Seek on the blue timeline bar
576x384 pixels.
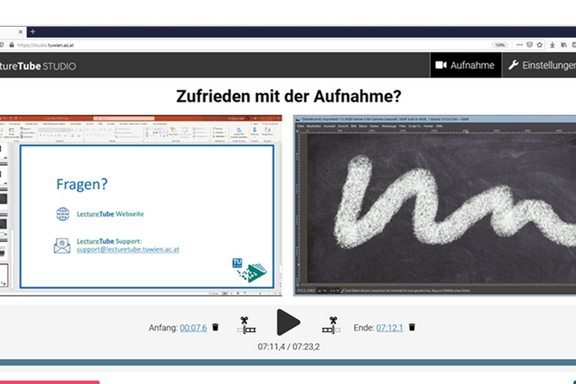(x=288, y=362)
